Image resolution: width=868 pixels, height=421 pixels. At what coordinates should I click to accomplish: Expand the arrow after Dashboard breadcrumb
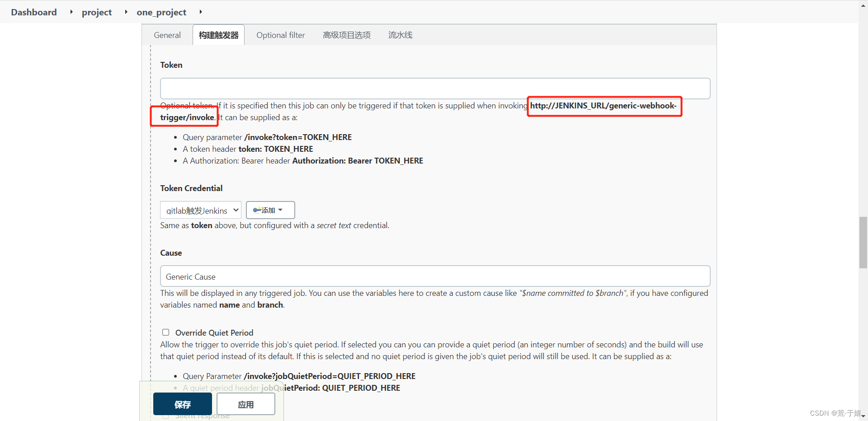71,12
